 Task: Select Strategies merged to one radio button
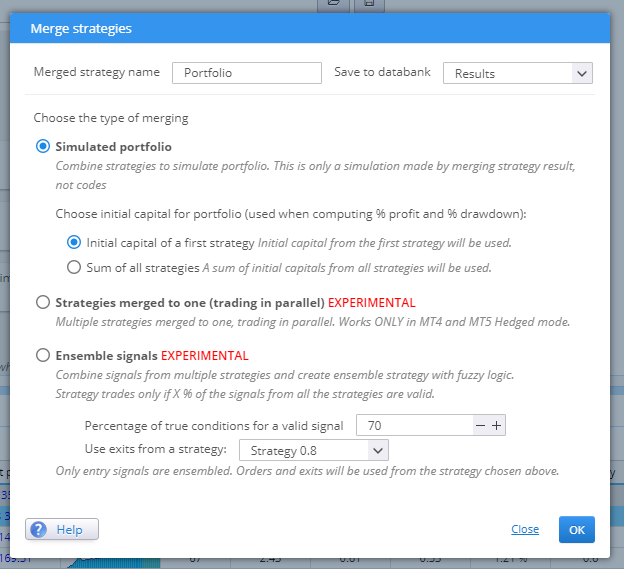(x=43, y=302)
